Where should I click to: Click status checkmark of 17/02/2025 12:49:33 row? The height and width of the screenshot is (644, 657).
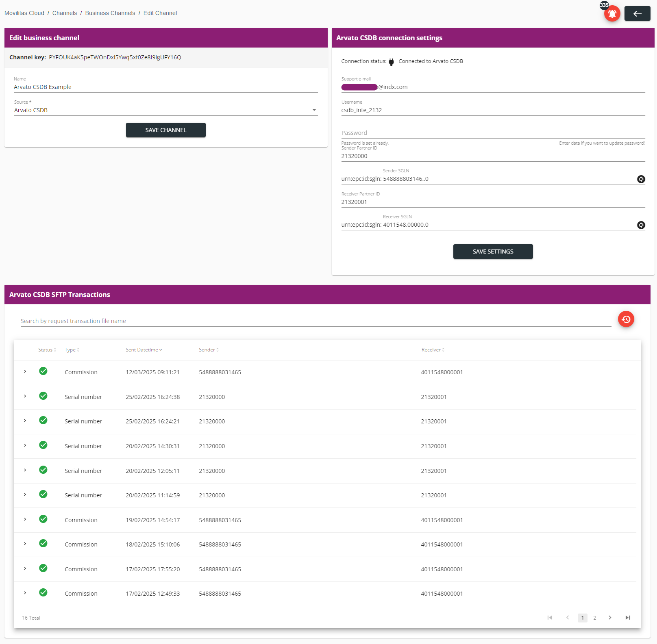click(x=43, y=592)
